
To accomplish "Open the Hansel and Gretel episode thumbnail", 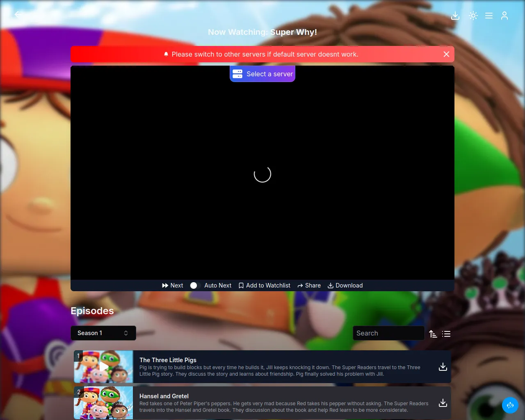I will [103, 403].
